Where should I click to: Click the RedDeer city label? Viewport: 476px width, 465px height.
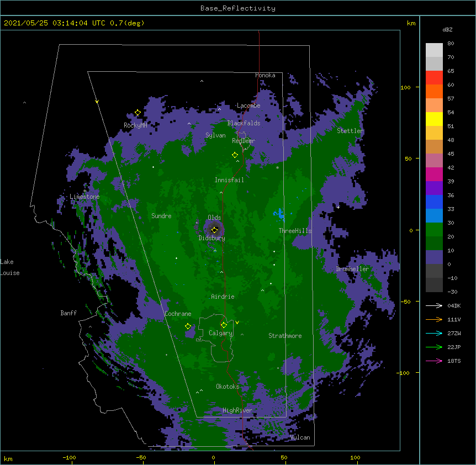pos(244,141)
